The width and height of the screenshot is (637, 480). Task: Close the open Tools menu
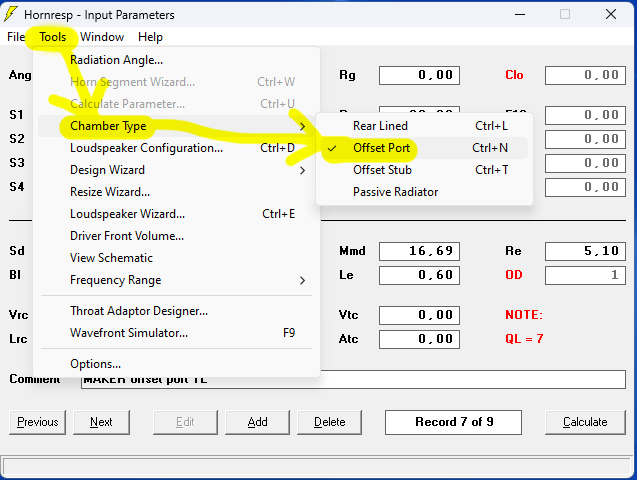click(53, 37)
